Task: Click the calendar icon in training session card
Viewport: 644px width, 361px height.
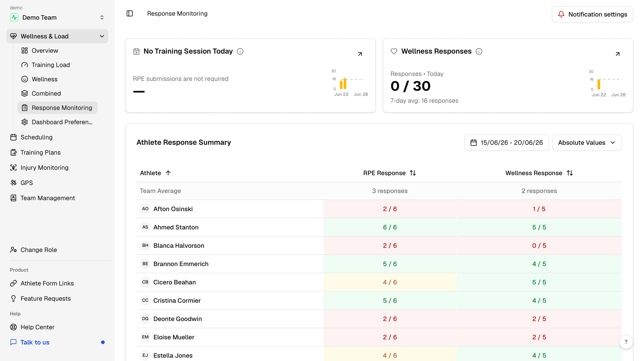Action: (x=136, y=51)
